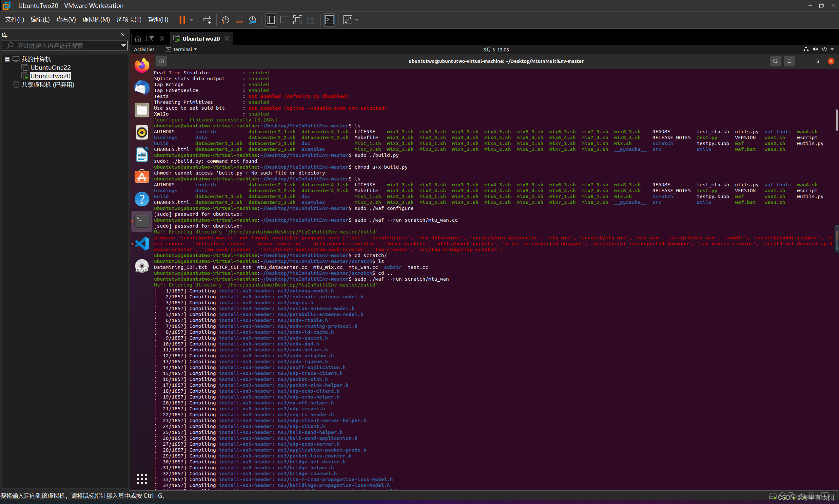Toggle the library panel visibility

[270, 20]
